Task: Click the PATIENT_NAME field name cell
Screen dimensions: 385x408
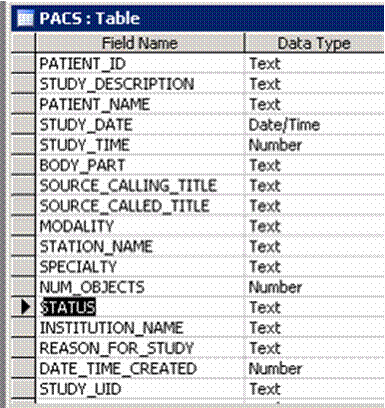Action: (x=140, y=104)
